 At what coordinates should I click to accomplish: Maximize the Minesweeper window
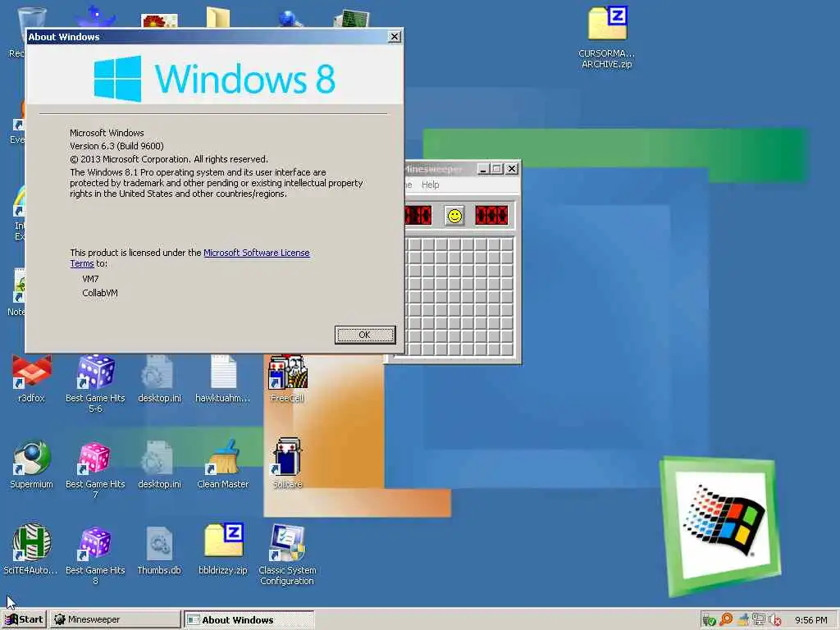tap(497, 169)
